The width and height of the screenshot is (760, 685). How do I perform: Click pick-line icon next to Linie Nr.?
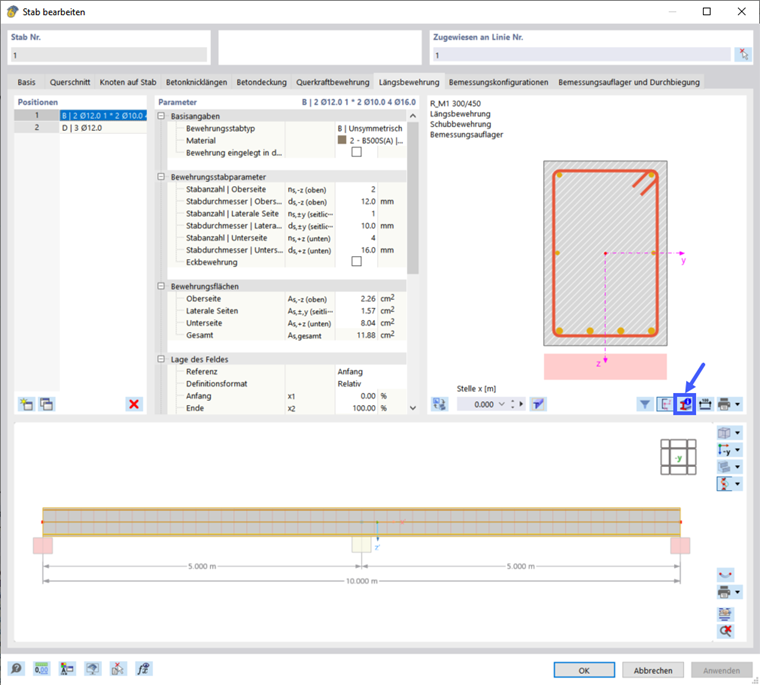point(743,55)
